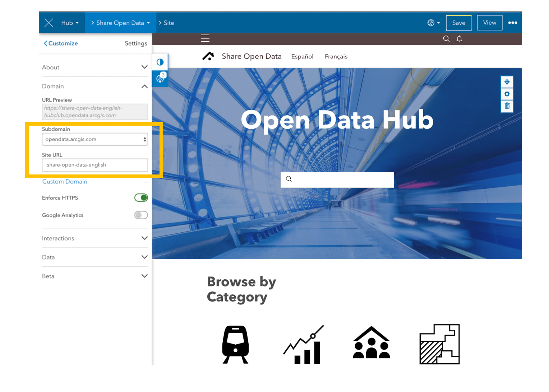Click the Site URL input field
This screenshot has width=549, height=392.
tap(95, 165)
